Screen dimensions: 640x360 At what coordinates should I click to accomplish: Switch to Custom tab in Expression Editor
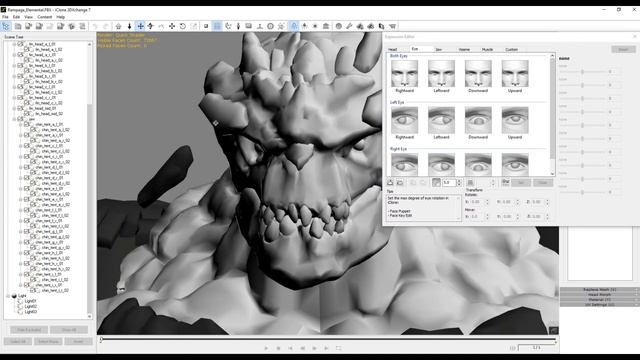coord(511,49)
